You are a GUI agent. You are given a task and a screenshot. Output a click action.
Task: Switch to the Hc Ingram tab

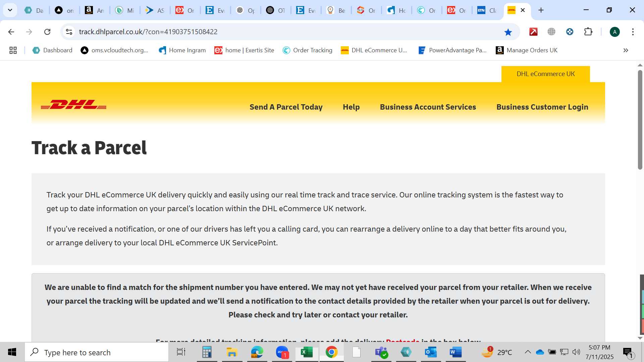point(396,10)
